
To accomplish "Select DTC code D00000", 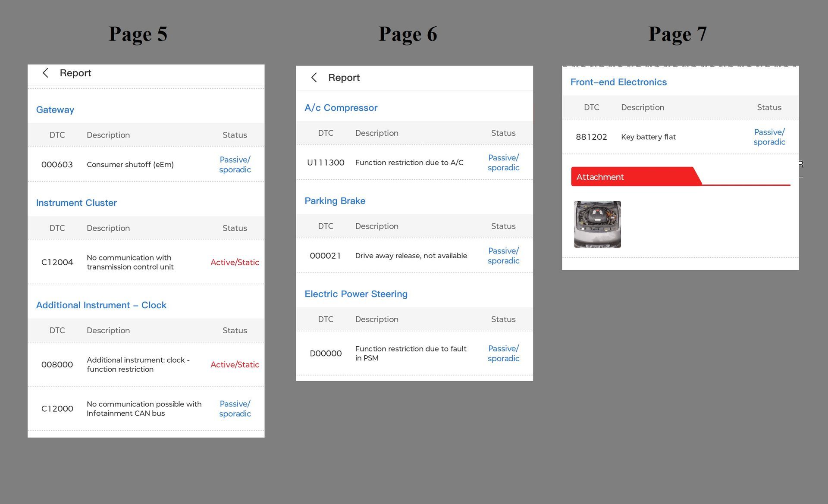I will (x=326, y=354).
